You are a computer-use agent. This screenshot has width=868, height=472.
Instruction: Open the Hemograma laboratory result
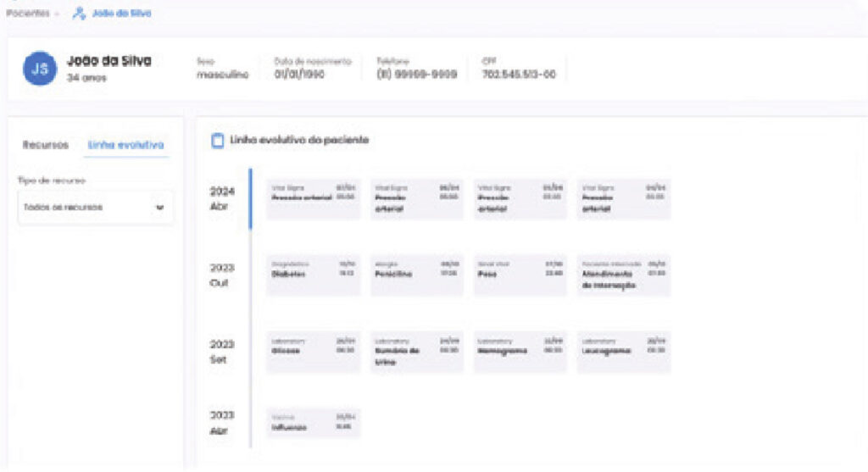520,351
